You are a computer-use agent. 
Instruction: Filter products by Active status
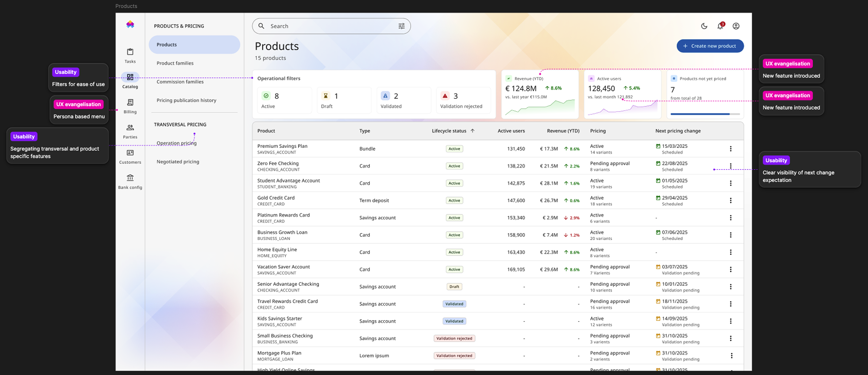tap(284, 100)
